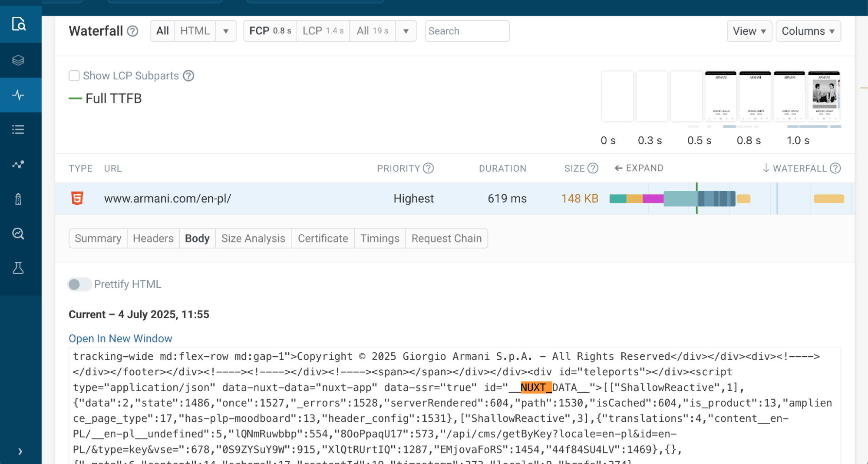868x464 pixels.
Task: Click the Expand column arrow header
Action: [639, 168]
